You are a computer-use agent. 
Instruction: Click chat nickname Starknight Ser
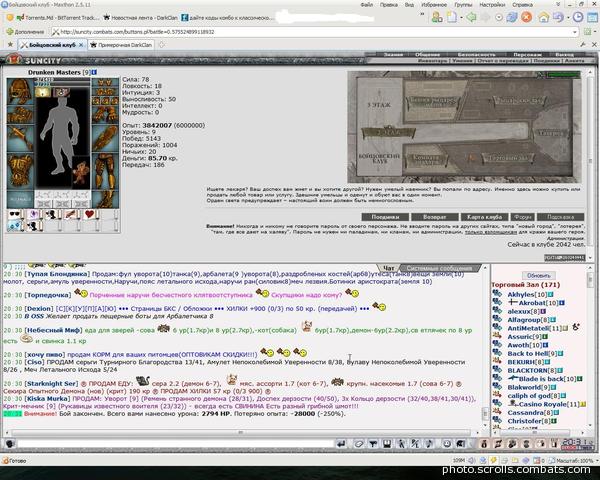click(x=51, y=384)
